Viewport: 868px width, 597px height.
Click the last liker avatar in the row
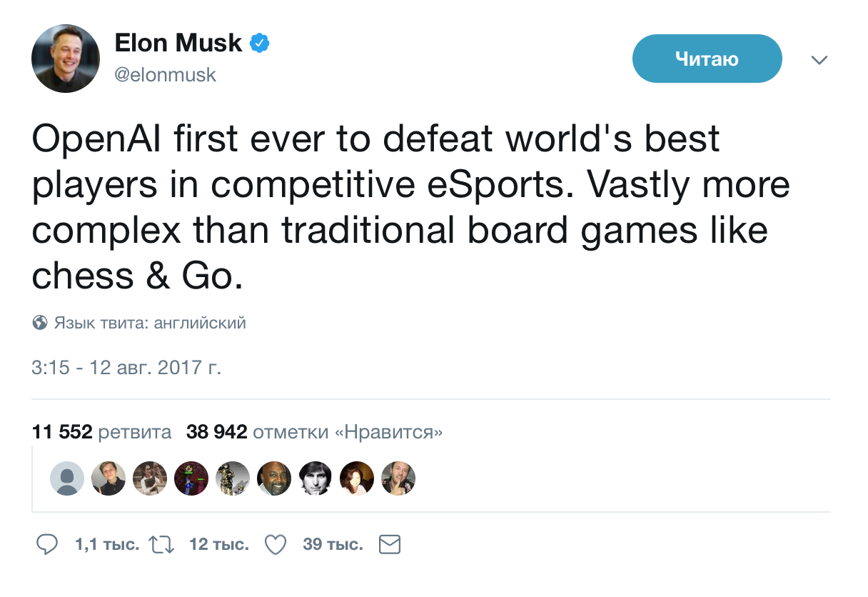point(398,478)
